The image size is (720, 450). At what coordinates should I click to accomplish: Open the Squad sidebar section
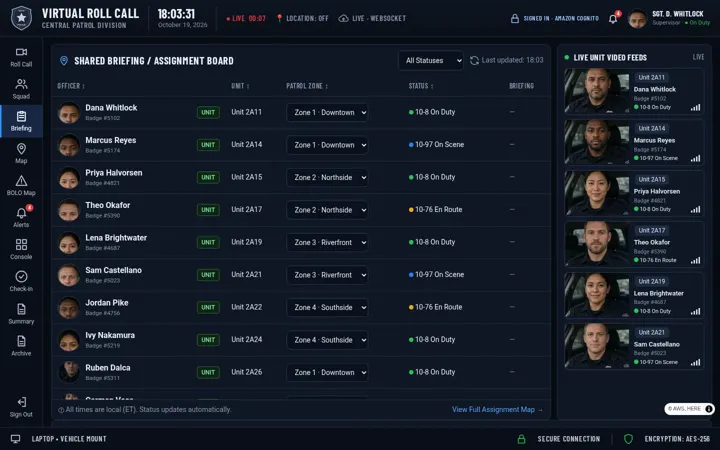tap(21, 89)
